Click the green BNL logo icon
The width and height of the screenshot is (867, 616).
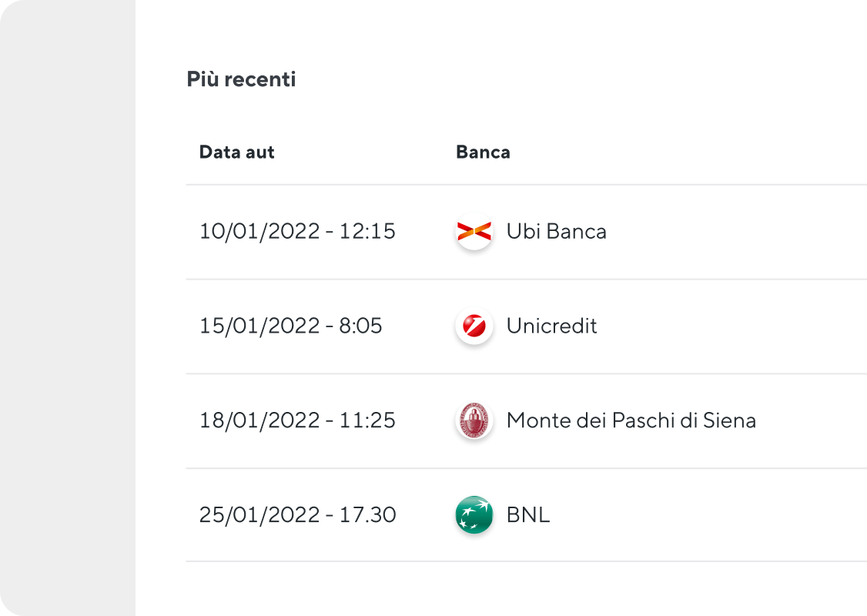point(474,514)
